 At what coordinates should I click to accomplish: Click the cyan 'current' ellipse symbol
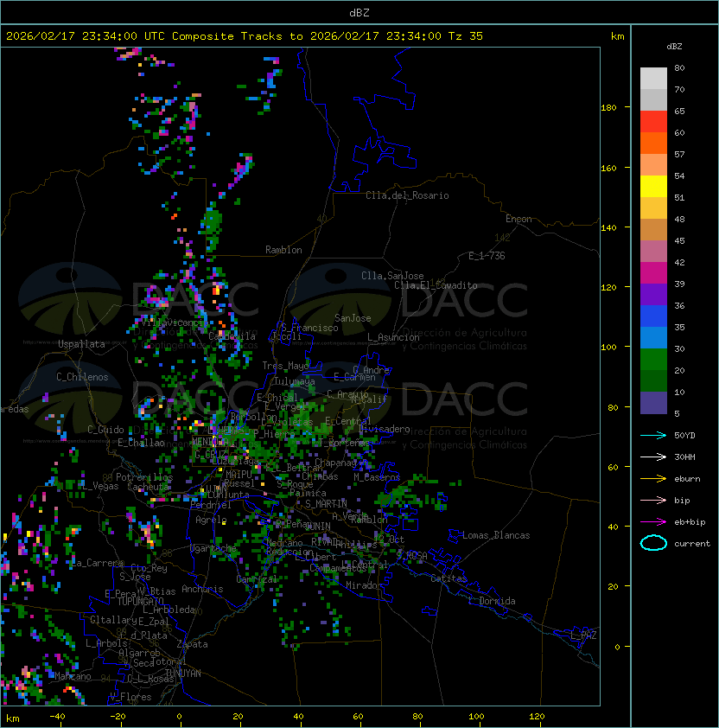(x=653, y=543)
